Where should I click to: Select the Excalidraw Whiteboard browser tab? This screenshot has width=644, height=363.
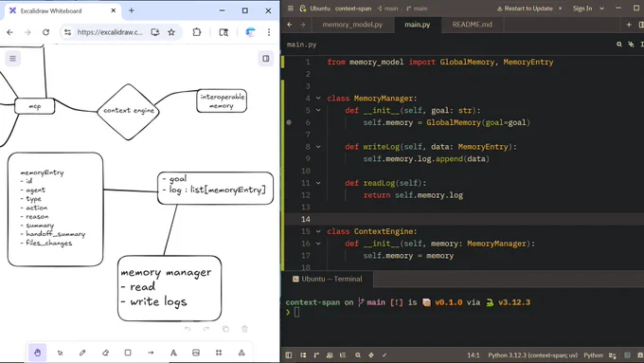63,10
